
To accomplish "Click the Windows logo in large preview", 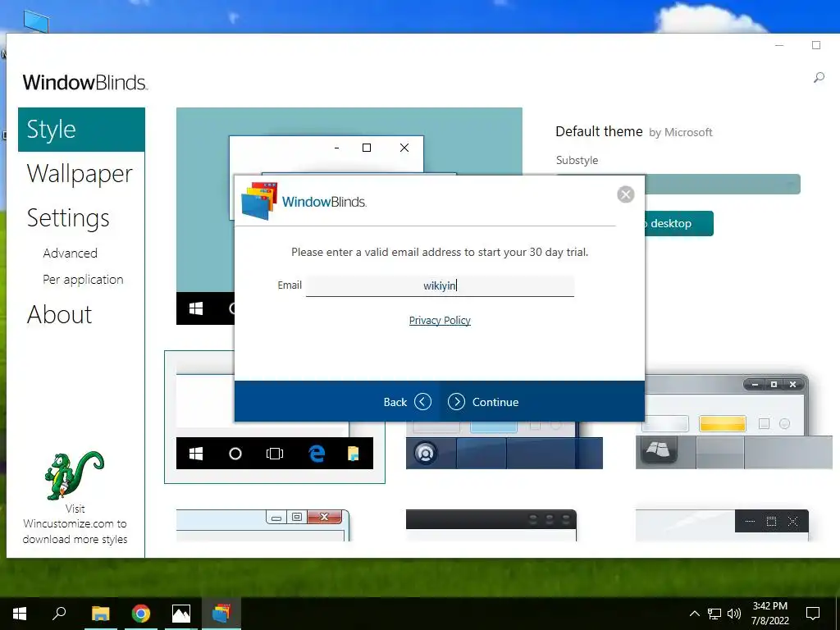I will [x=196, y=308].
